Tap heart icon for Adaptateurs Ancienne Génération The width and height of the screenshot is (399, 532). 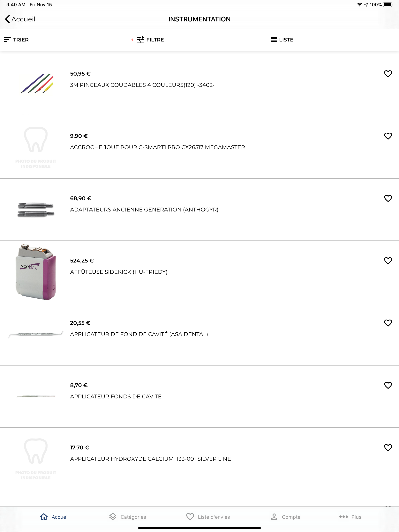tap(388, 198)
